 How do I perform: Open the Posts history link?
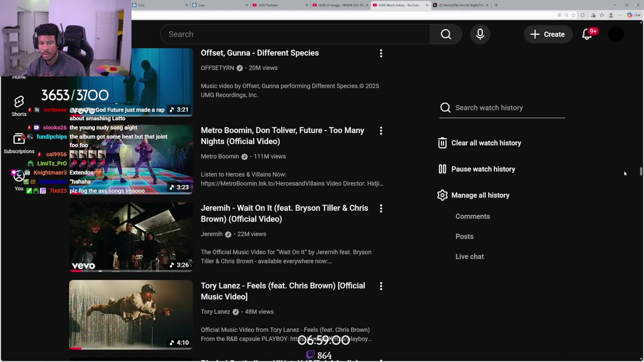(x=464, y=236)
